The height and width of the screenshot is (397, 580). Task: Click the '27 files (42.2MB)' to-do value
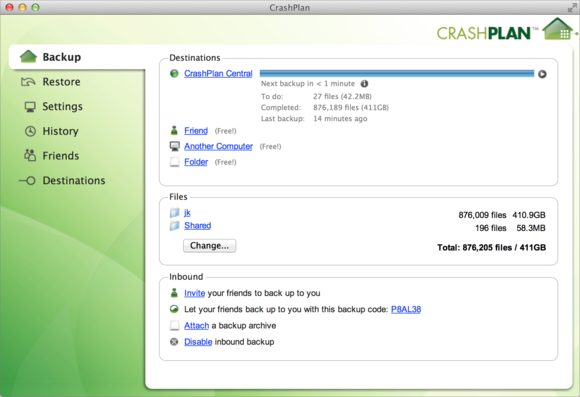pyautogui.click(x=342, y=97)
